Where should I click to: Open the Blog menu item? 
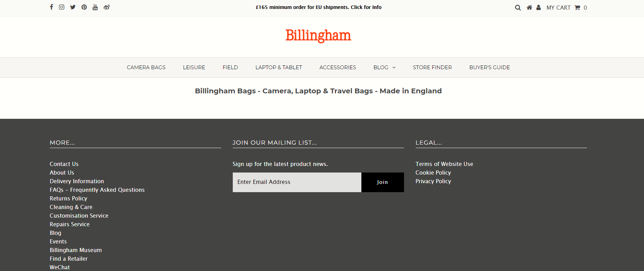pyautogui.click(x=381, y=67)
